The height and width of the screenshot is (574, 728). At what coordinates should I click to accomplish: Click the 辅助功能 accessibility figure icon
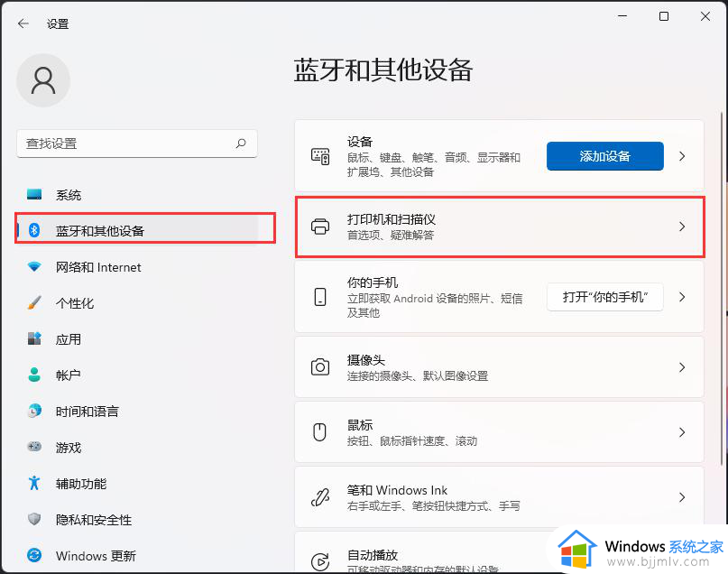[x=34, y=483]
